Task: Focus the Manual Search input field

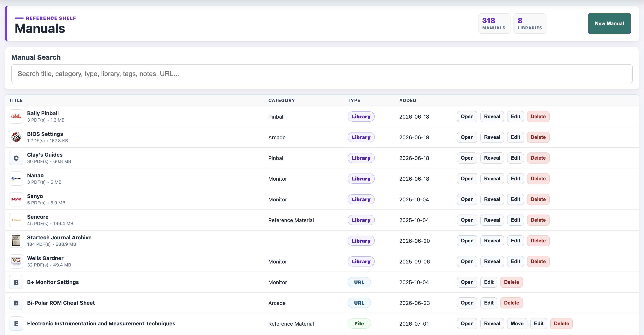Action: pyautogui.click(x=322, y=74)
